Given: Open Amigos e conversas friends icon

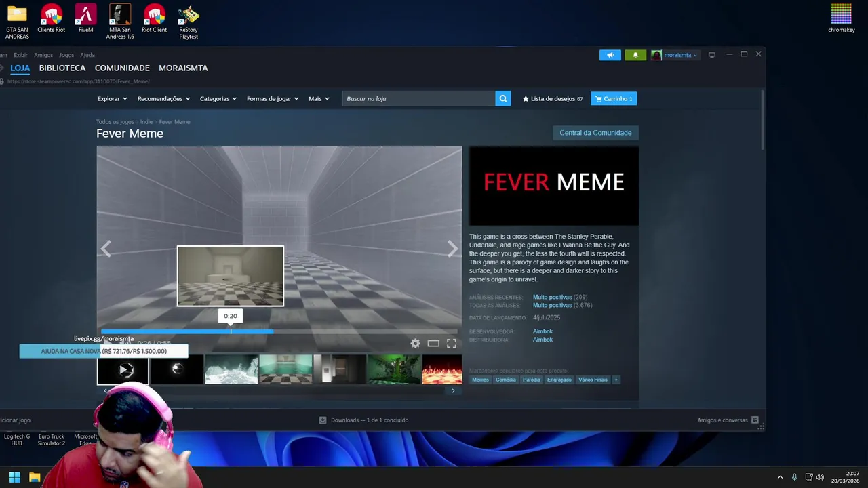Looking at the screenshot, I should 755,420.
